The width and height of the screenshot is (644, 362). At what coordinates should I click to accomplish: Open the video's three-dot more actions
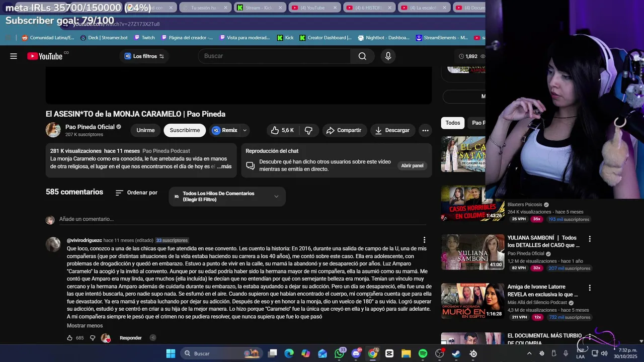point(425,130)
